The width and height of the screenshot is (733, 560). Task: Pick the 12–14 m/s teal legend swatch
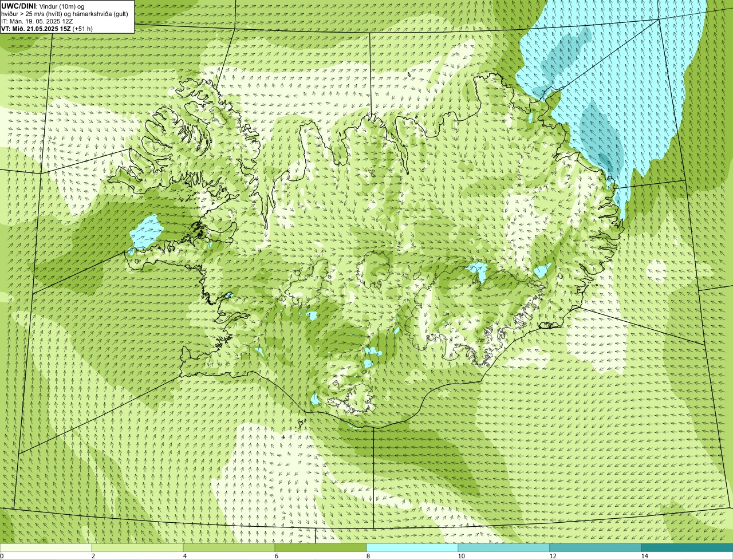596,547
